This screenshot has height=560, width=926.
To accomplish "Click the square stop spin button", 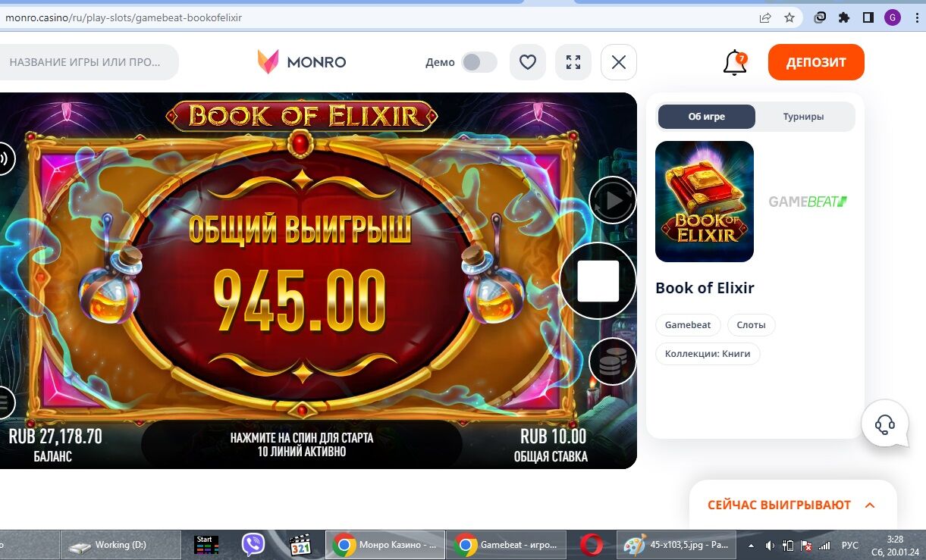I will pos(598,281).
